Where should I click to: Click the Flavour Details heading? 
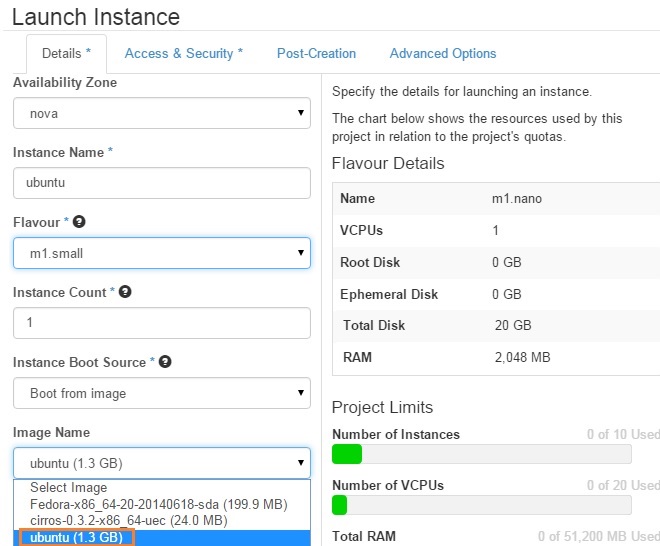(388, 163)
